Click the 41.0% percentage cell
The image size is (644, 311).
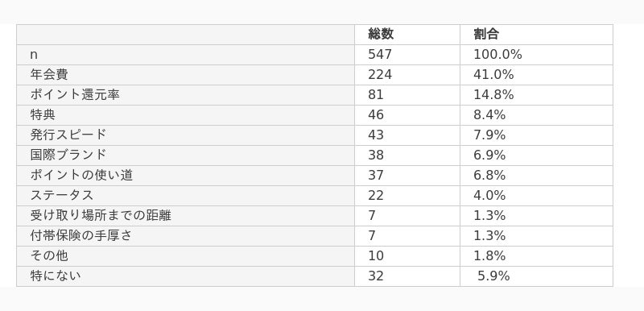[536, 75]
